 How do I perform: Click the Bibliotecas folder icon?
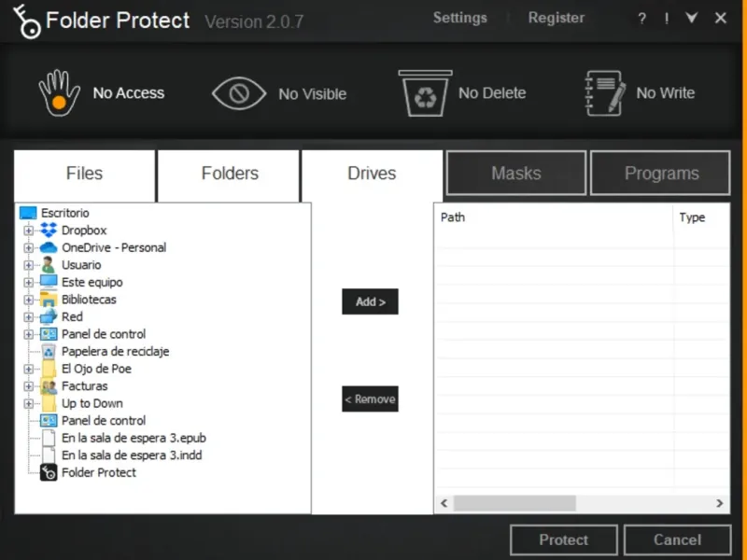point(49,300)
